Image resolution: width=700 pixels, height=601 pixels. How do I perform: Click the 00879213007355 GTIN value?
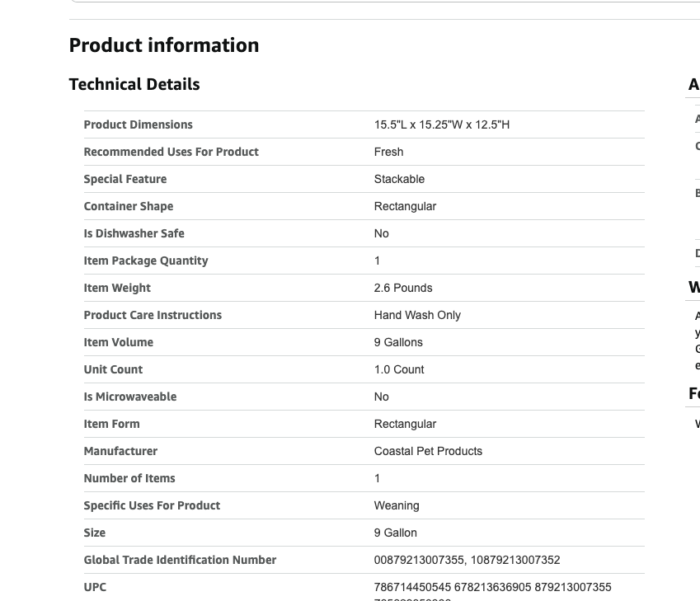pyautogui.click(x=419, y=560)
